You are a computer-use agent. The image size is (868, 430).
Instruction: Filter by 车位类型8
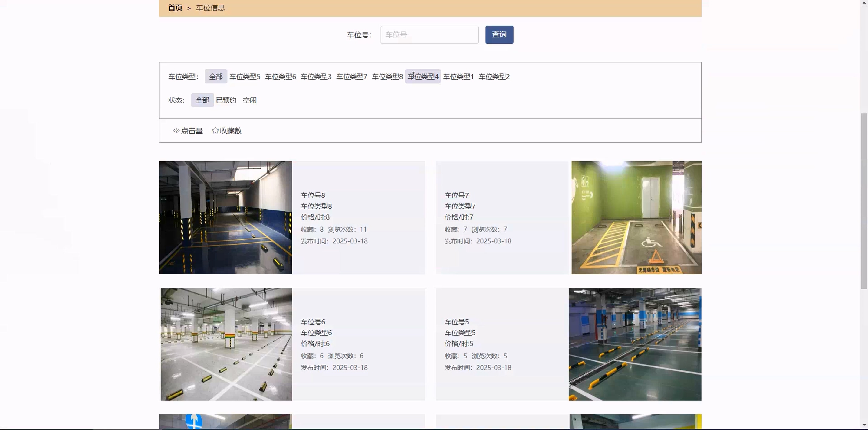pos(387,77)
